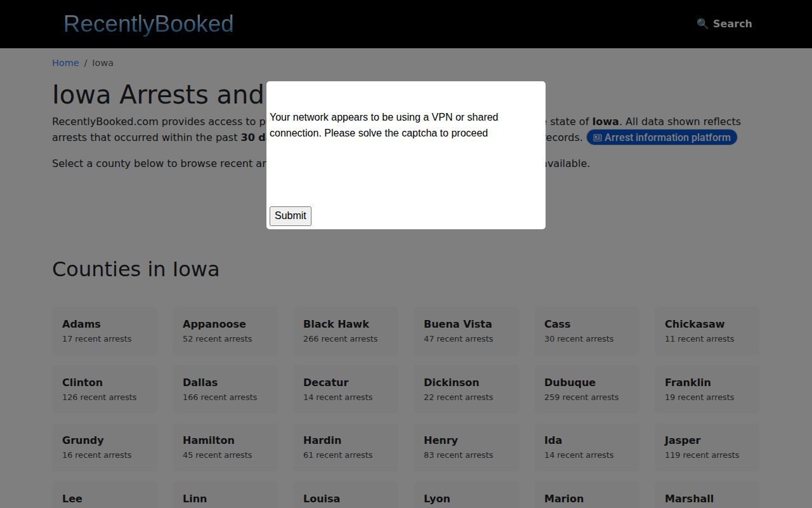
Task: Go to the Home breadcrumb link
Action: [x=65, y=63]
